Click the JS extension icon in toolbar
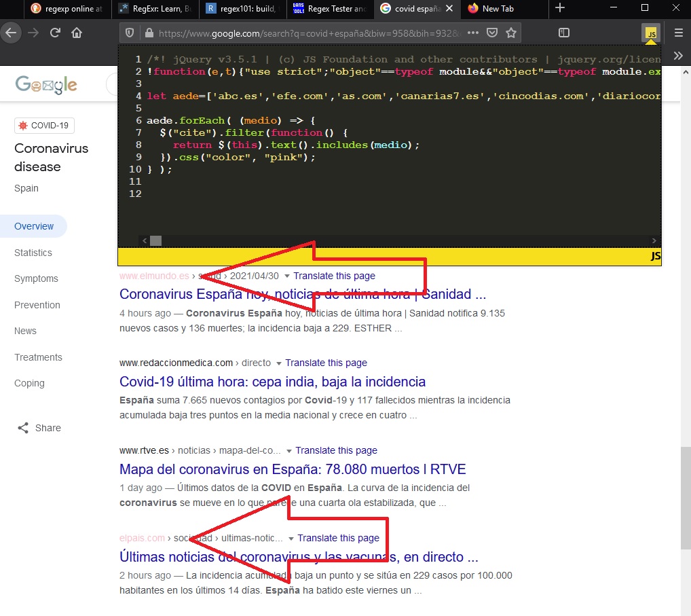 pyautogui.click(x=650, y=33)
